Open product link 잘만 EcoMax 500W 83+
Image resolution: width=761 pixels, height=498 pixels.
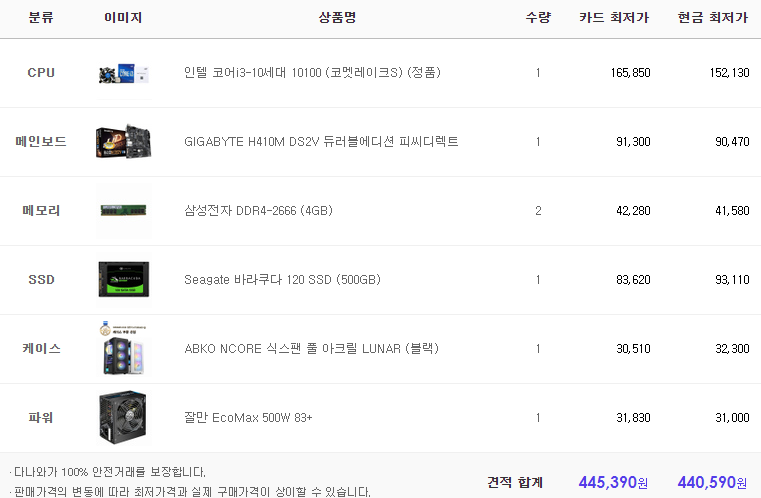[x=248, y=417]
